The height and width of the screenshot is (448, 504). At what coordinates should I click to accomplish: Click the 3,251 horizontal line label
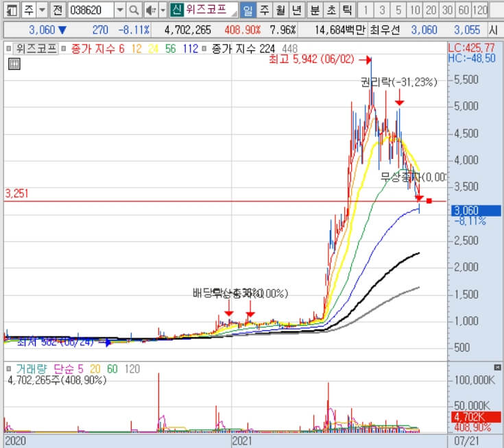[x=16, y=193]
